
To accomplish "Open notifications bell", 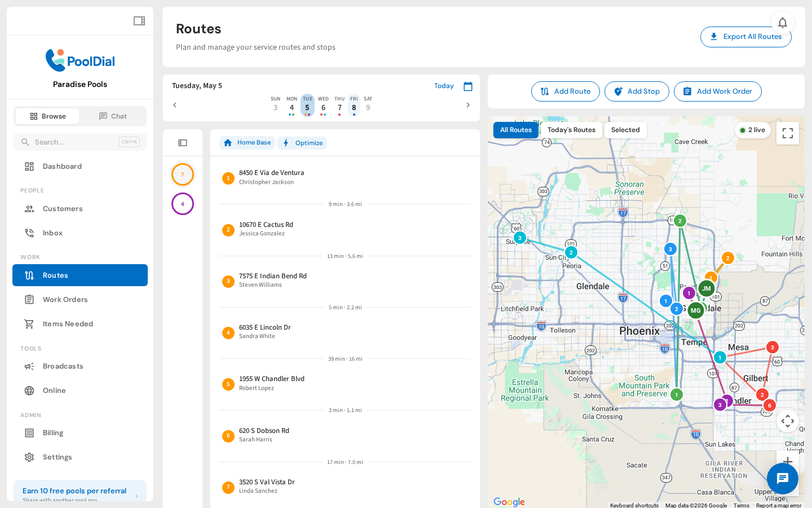I will click(783, 23).
